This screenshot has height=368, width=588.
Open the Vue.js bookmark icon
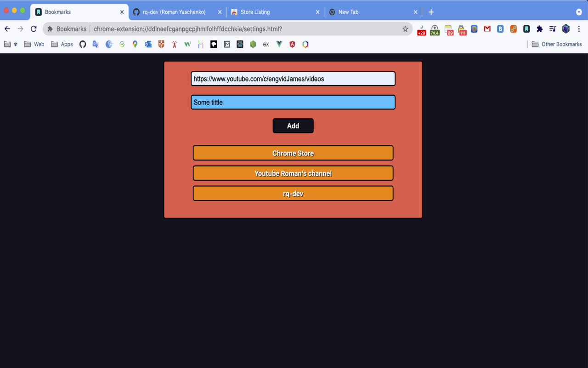click(279, 44)
